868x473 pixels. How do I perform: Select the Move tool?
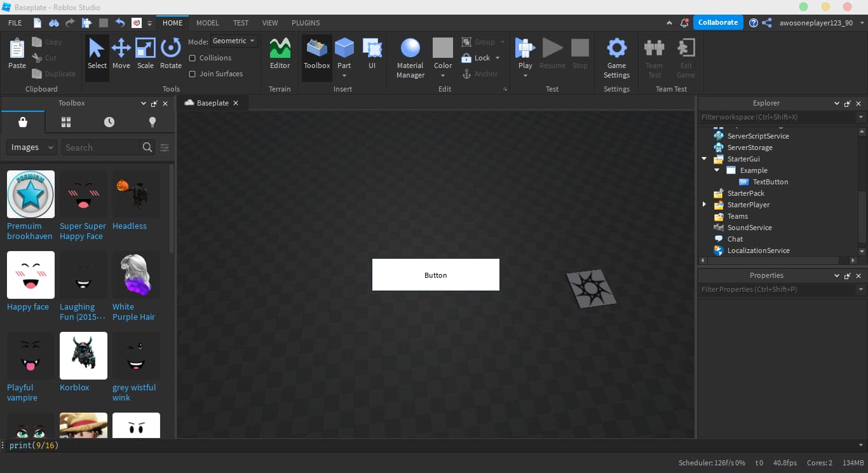coord(121,54)
